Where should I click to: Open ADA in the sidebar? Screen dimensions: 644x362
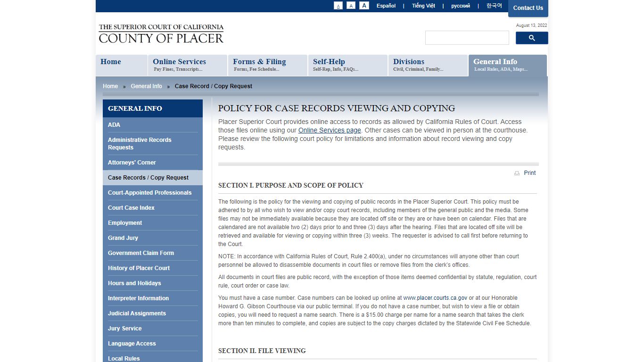(153, 125)
